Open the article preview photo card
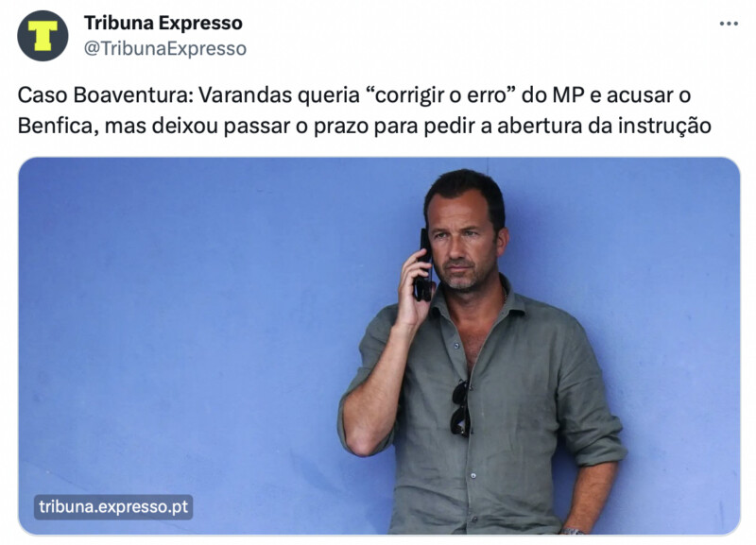 (379, 346)
